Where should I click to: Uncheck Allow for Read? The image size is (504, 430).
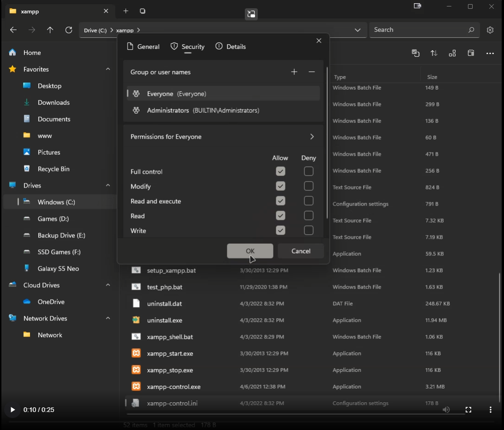[280, 216]
